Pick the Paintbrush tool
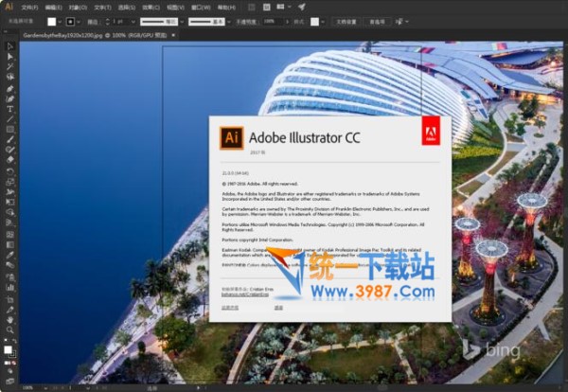 (9, 139)
